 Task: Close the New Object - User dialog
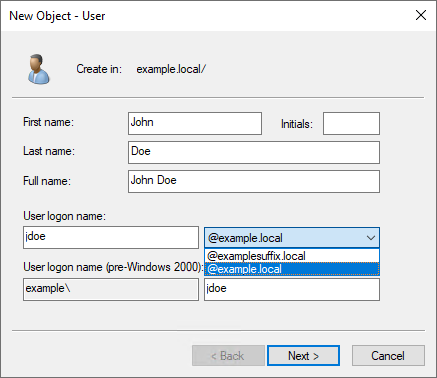421,15
